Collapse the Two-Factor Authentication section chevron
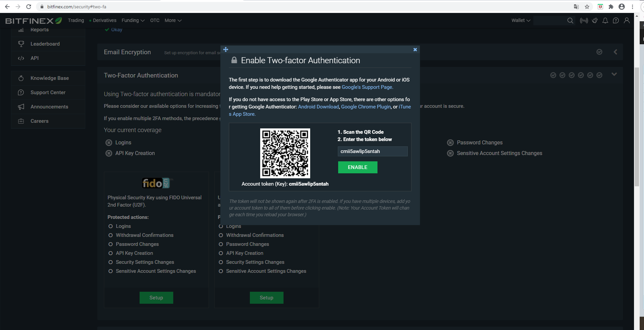Image resolution: width=644 pixels, height=330 pixels. pos(614,74)
